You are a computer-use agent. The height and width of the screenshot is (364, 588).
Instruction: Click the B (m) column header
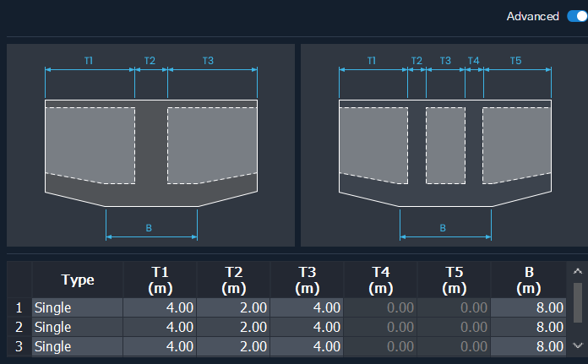[x=528, y=280]
